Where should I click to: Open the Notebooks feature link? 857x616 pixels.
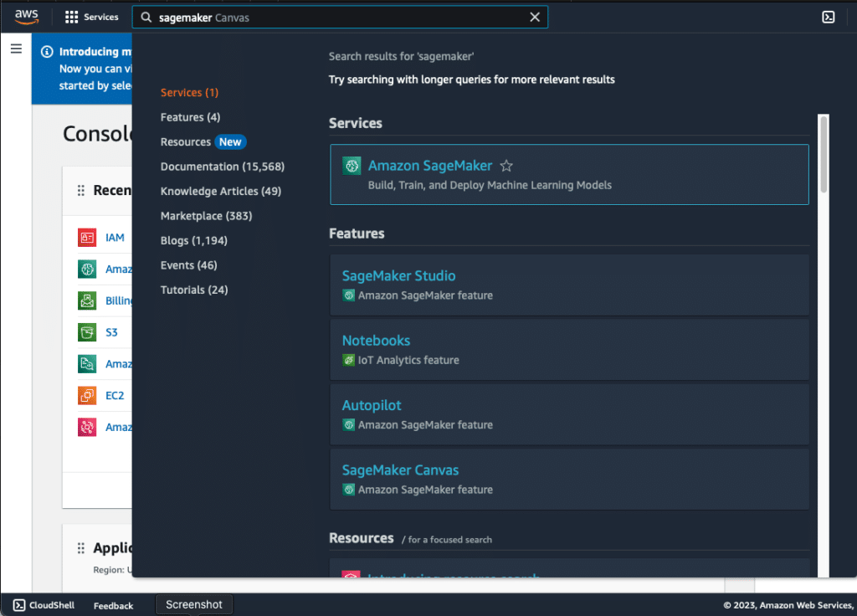click(376, 341)
